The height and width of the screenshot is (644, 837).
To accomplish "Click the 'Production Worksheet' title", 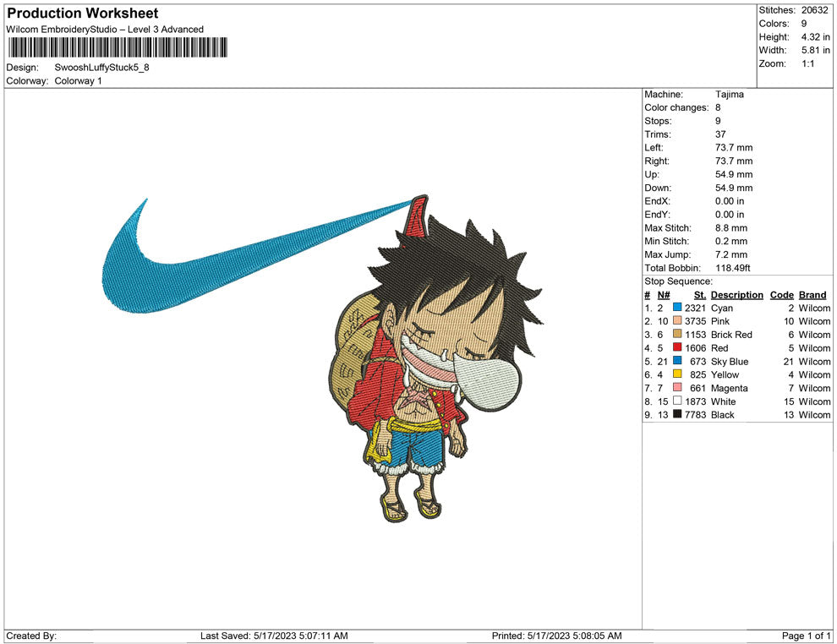I will [x=83, y=14].
